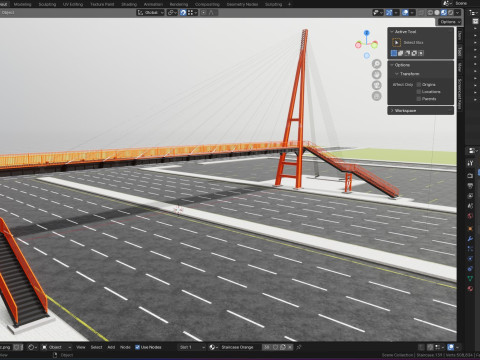This screenshot has height=360, width=480.
Task: Open the gizmo settings dropdown arrow
Action: [396, 12]
